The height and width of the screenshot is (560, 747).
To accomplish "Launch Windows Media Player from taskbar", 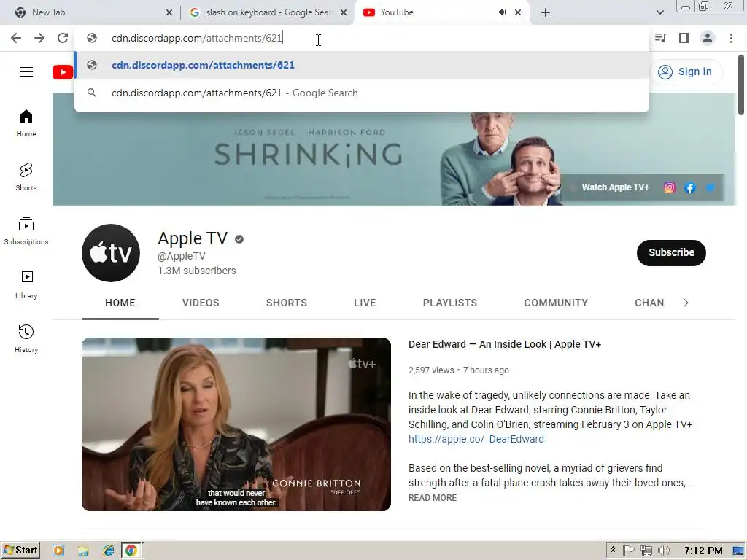I will [x=58, y=551].
